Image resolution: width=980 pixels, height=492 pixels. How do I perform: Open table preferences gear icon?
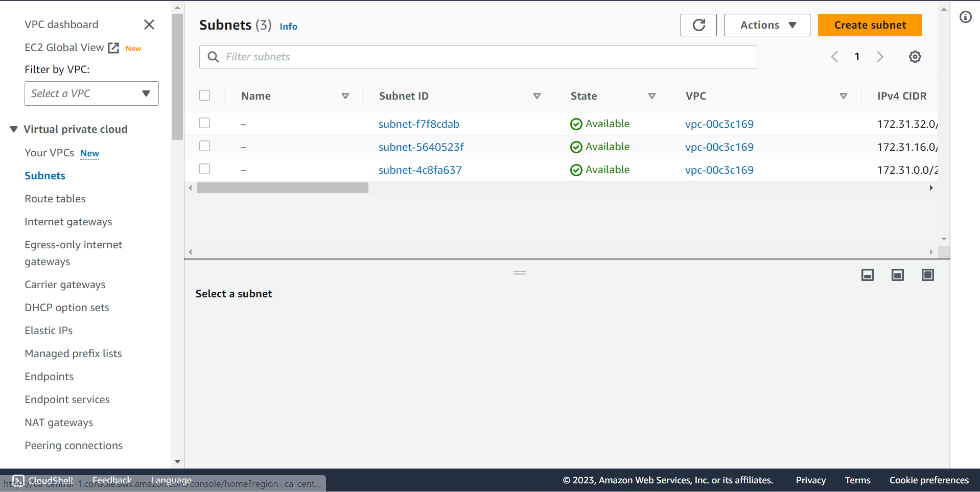point(915,57)
